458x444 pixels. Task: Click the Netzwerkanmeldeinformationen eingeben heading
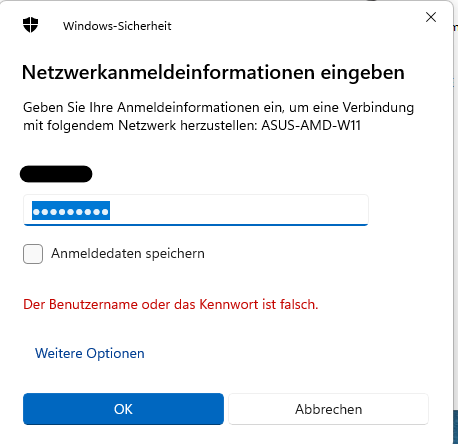(x=213, y=72)
